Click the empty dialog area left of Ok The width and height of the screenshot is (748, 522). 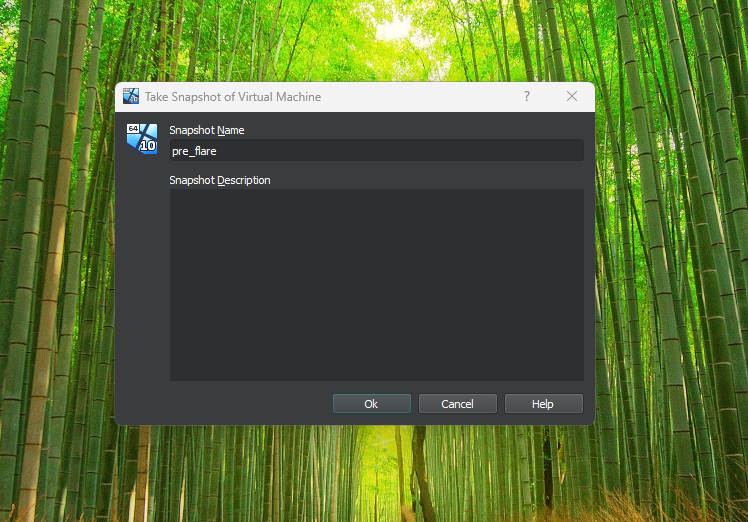click(240, 404)
